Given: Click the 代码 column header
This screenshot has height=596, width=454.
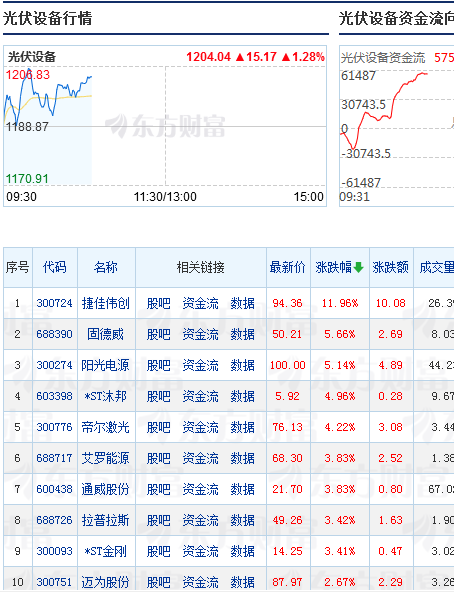Looking at the screenshot, I should coord(54,267).
